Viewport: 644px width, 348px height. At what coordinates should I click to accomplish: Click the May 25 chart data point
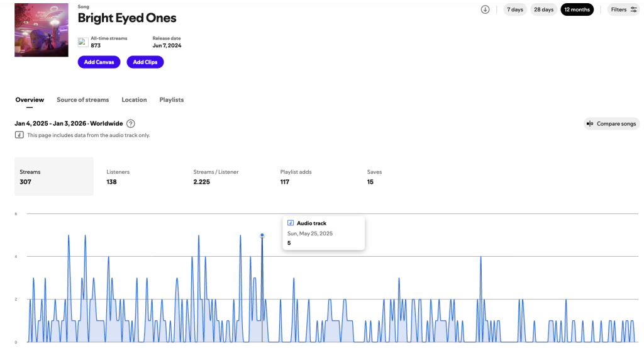pyautogui.click(x=262, y=235)
